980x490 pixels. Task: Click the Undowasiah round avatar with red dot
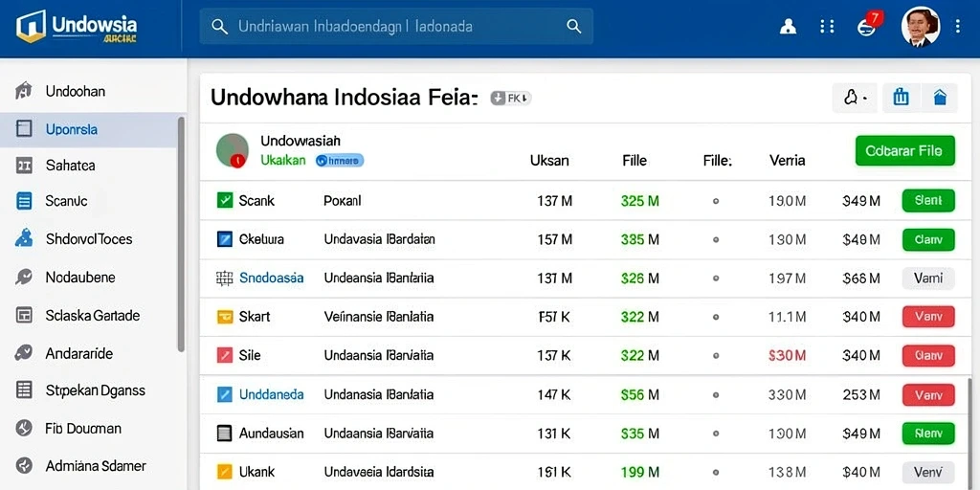click(232, 150)
